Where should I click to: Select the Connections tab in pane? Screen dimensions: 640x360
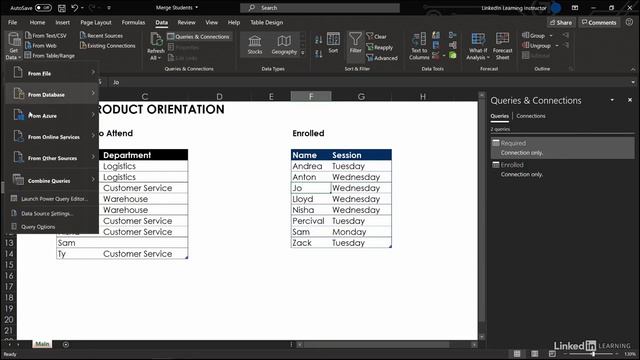point(531,116)
